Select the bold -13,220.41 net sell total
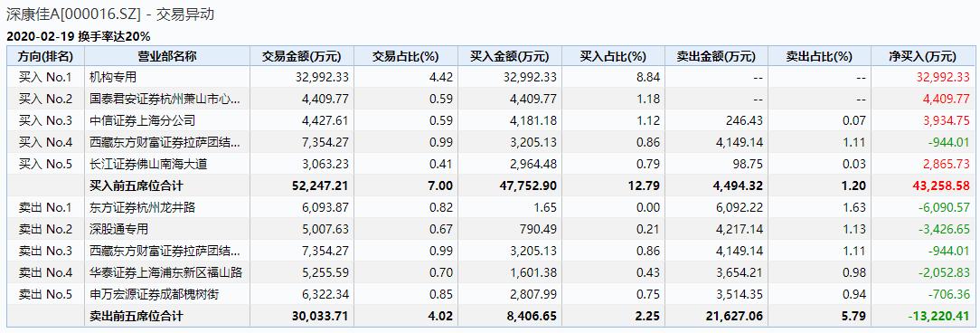Screen dimensions: 980x333 pos(938,316)
